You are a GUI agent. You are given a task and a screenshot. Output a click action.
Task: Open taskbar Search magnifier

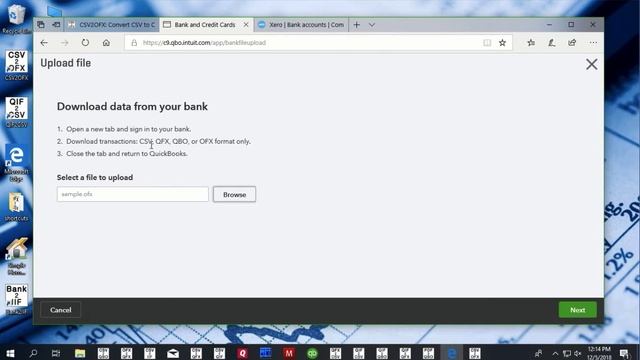(33, 353)
